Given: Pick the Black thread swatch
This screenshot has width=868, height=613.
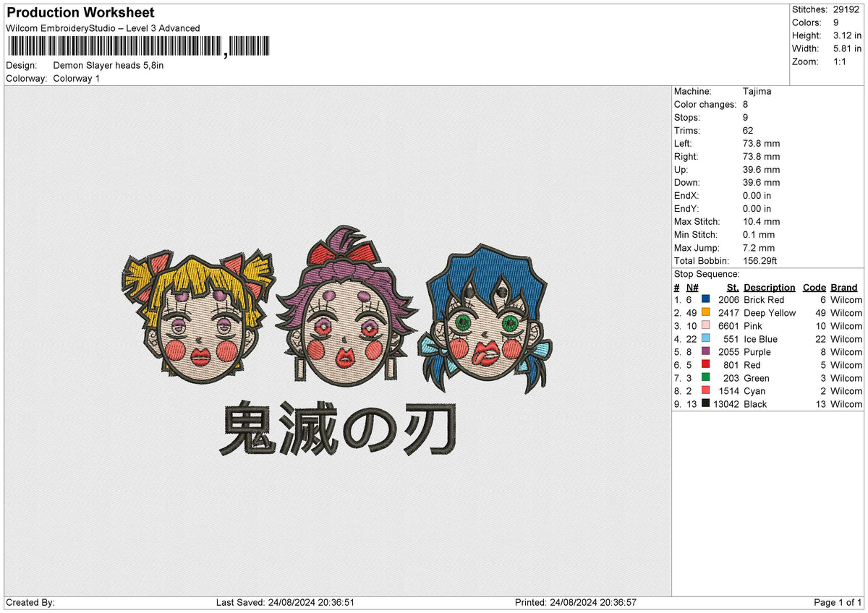Looking at the screenshot, I should coord(705,403).
